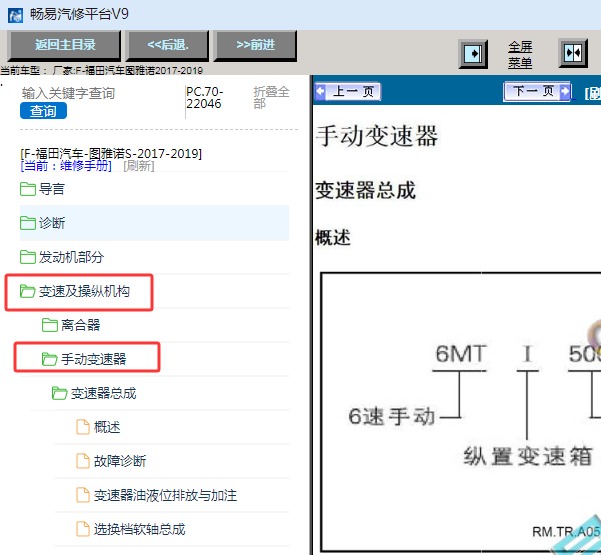Click document icon beside 故障诊断

click(x=83, y=461)
